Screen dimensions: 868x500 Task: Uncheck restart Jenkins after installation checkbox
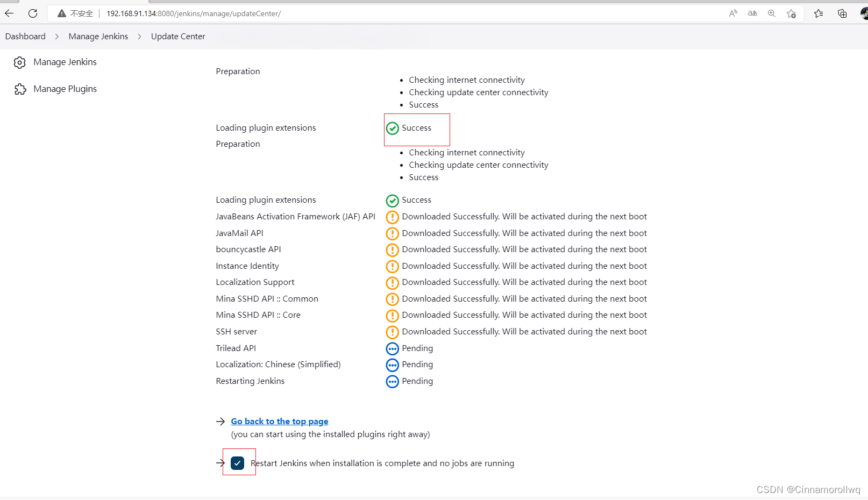click(x=238, y=462)
